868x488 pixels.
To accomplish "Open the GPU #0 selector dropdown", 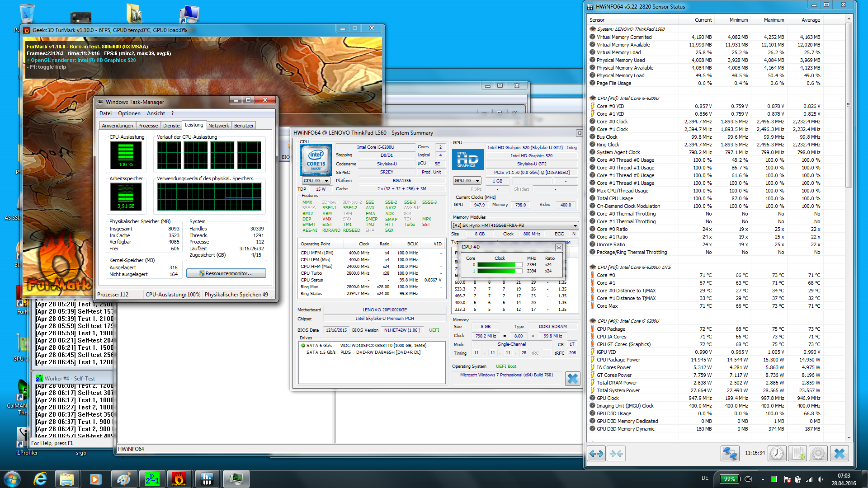I will point(467,181).
